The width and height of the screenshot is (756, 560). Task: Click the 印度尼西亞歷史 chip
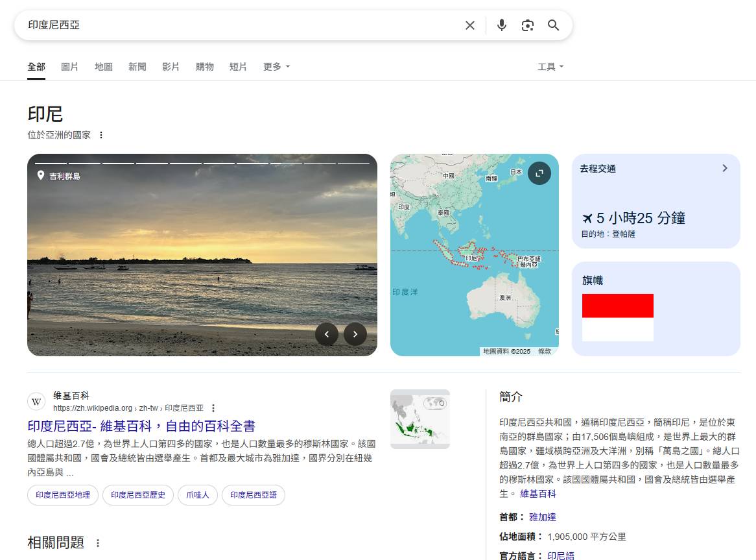[138, 495]
